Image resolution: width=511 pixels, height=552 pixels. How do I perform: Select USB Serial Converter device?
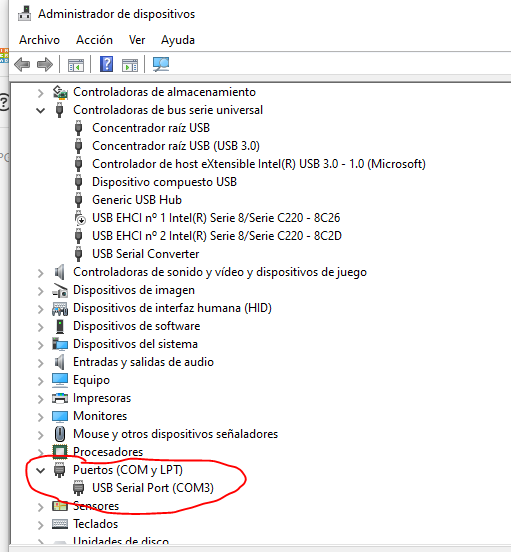pyautogui.click(x=146, y=254)
